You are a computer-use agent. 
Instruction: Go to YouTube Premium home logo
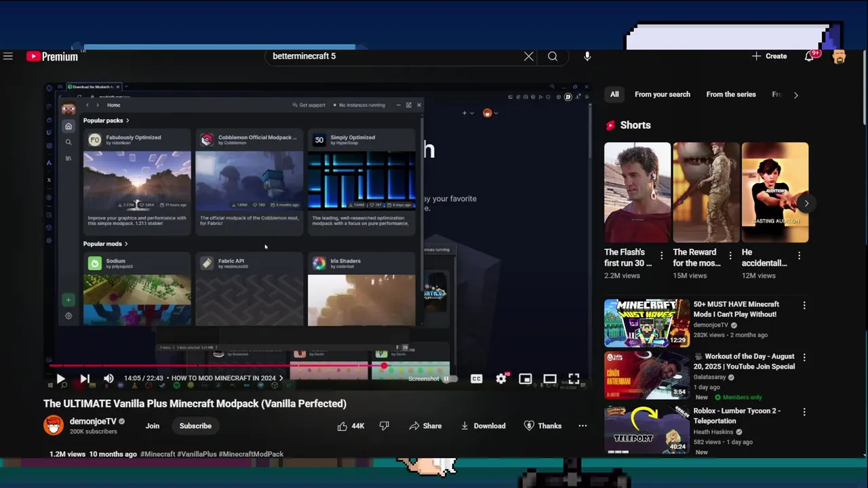click(52, 56)
